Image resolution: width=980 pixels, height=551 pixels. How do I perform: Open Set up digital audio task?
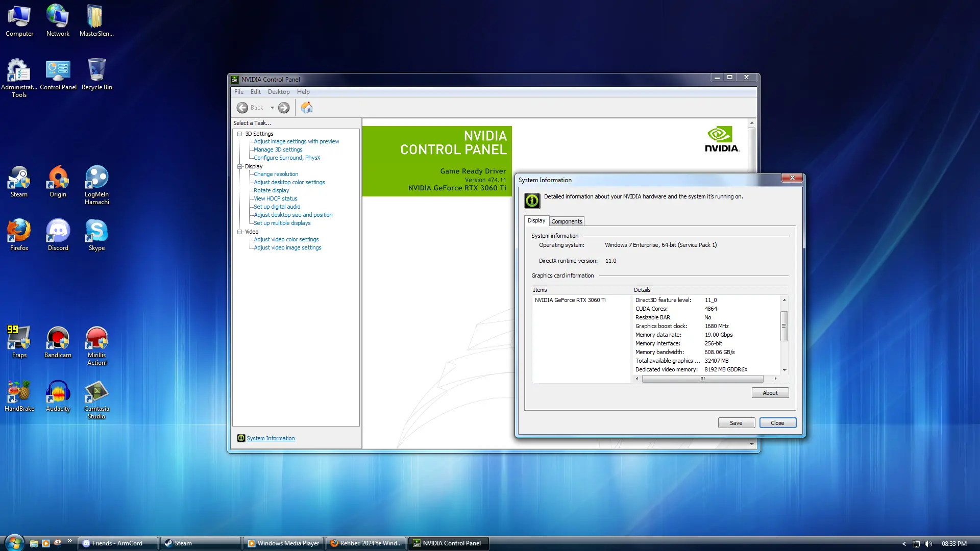coord(277,207)
